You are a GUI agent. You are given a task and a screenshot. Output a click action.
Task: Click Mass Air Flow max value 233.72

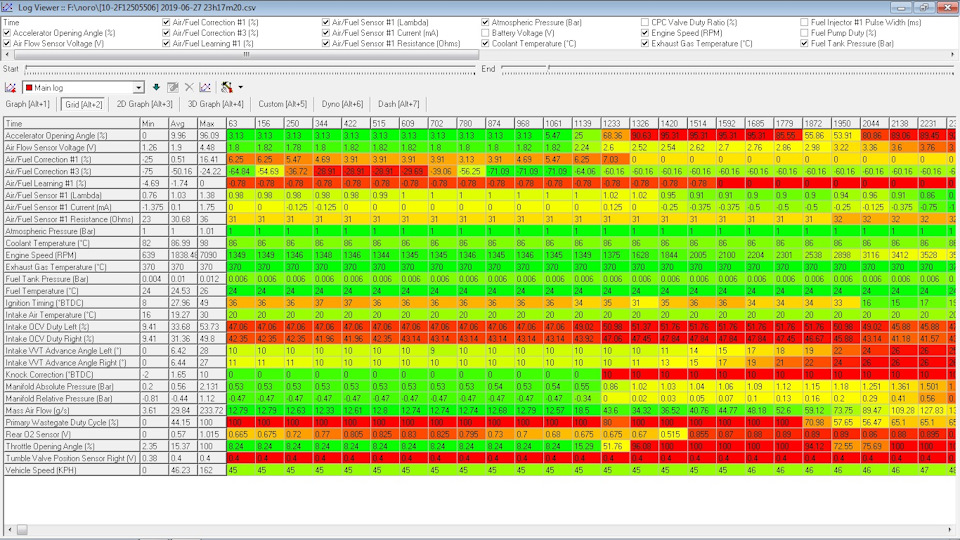coord(212,410)
